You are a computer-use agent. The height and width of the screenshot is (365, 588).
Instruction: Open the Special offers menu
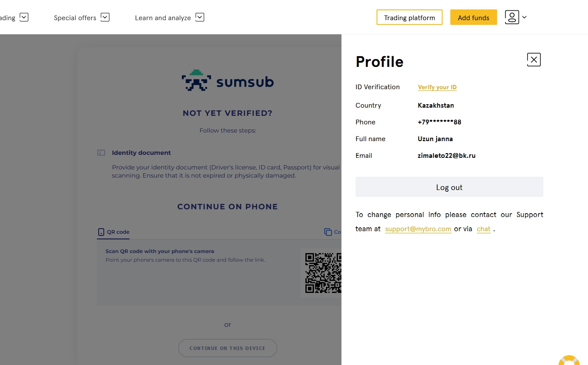pos(75,18)
